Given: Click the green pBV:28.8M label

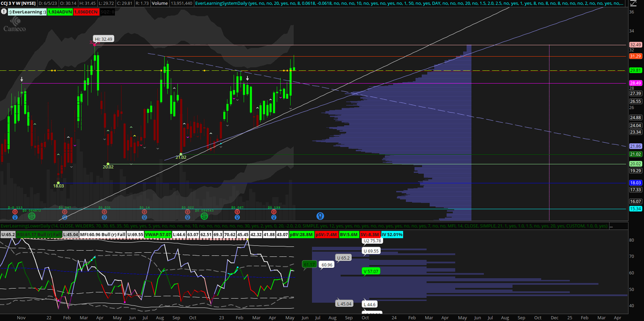Looking at the screenshot, I should (x=302, y=235).
